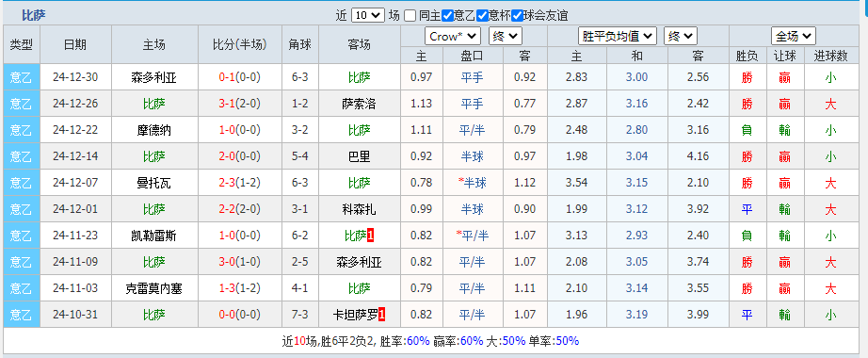Click the 让球 column header
The image size is (868, 358).
(x=784, y=56)
